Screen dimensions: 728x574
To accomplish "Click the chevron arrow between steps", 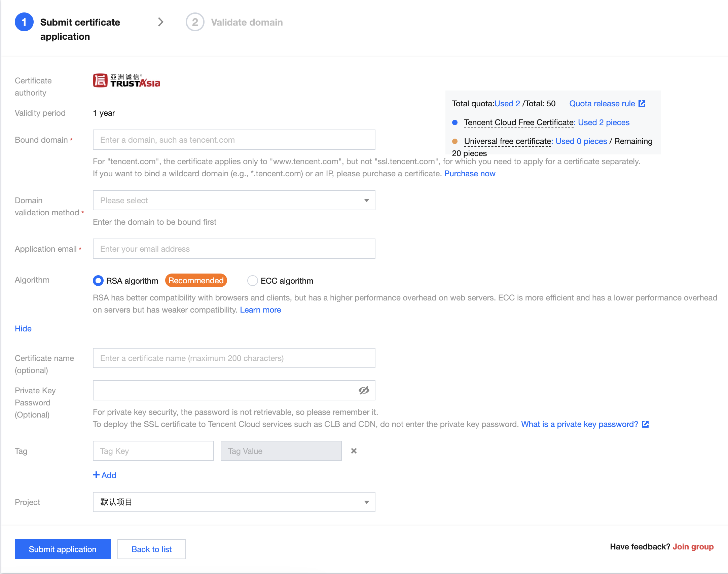I will pos(161,22).
